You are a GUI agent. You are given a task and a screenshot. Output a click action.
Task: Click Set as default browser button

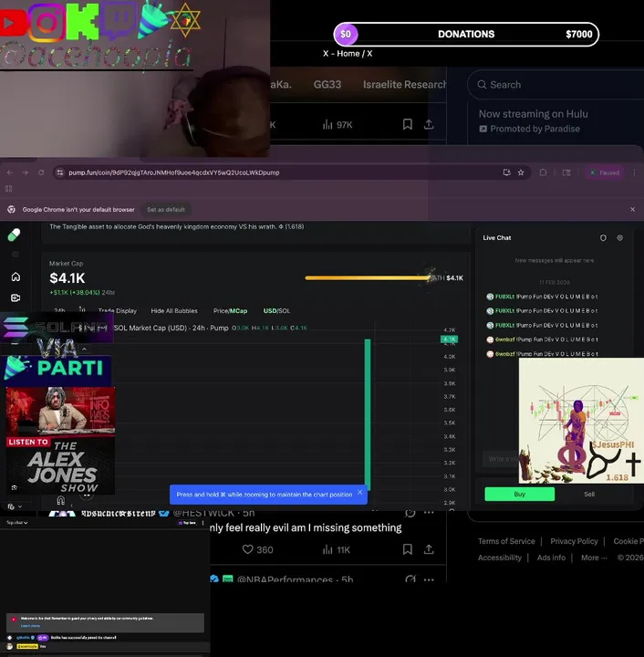pyautogui.click(x=166, y=210)
